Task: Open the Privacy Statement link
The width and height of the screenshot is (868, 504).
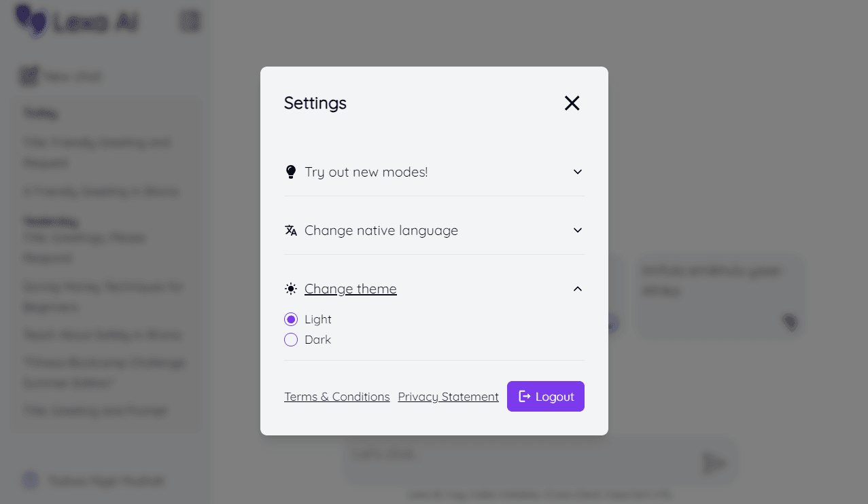Action: (x=449, y=397)
